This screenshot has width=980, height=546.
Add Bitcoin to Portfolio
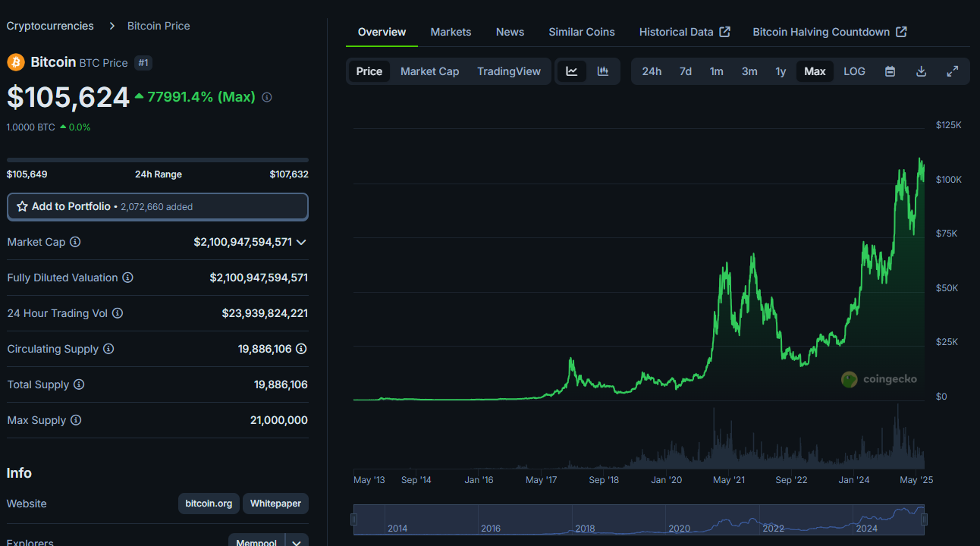point(158,206)
